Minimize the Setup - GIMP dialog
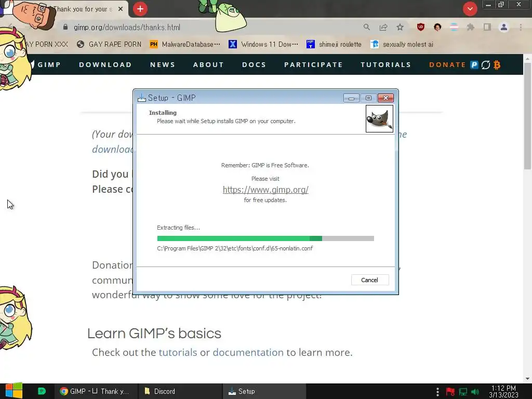532x399 pixels. tap(351, 98)
